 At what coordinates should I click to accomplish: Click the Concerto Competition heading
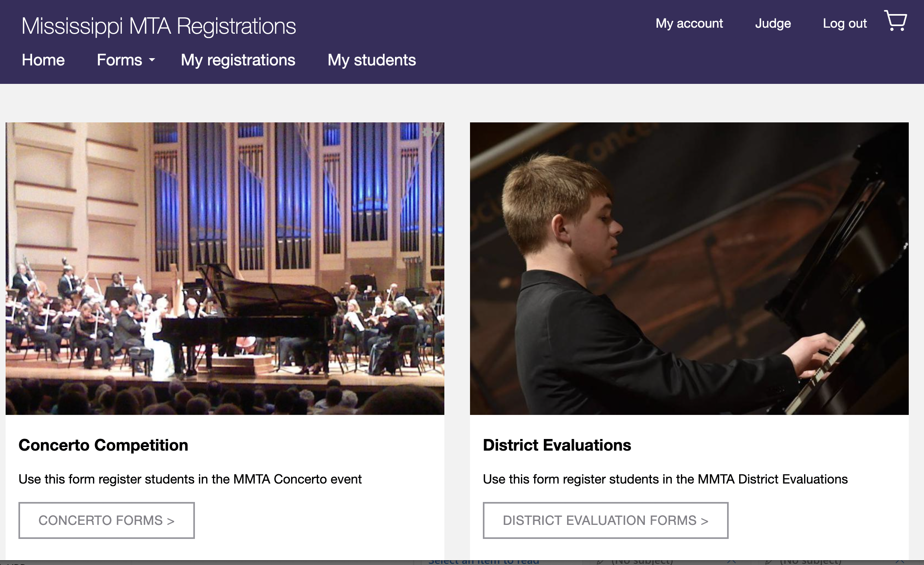(103, 445)
